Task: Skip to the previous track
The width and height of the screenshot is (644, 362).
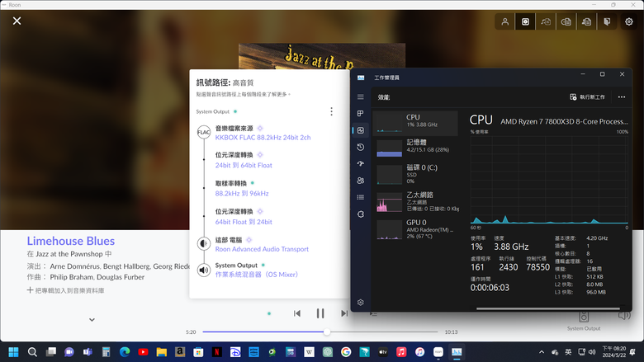Action: (x=297, y=313)
